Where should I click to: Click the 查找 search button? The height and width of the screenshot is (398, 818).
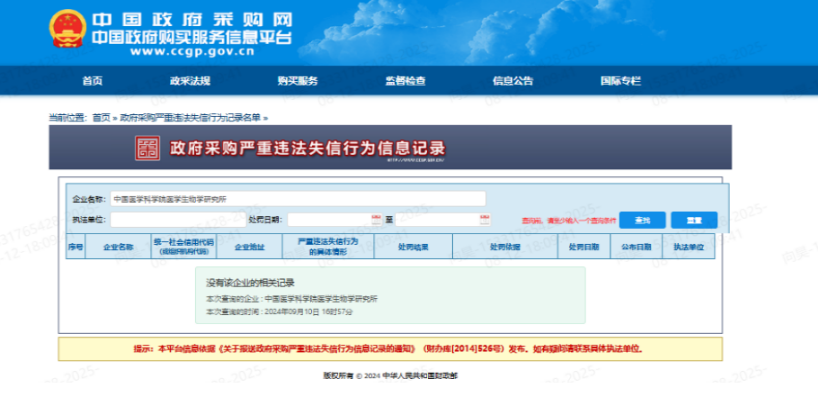click(642, 220)
